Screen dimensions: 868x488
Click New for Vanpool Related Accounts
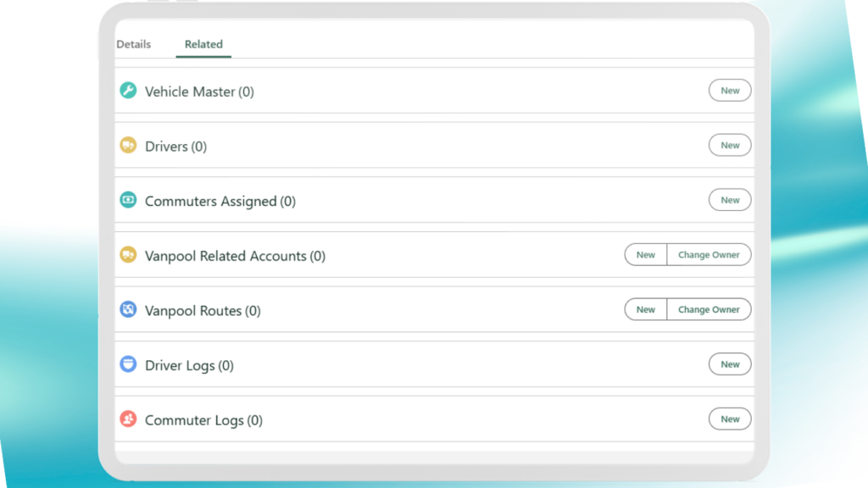click(646, 255)
